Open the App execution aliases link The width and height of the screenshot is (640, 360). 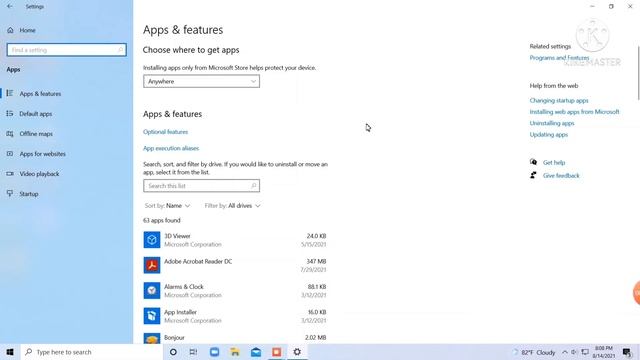click(171, 148)
